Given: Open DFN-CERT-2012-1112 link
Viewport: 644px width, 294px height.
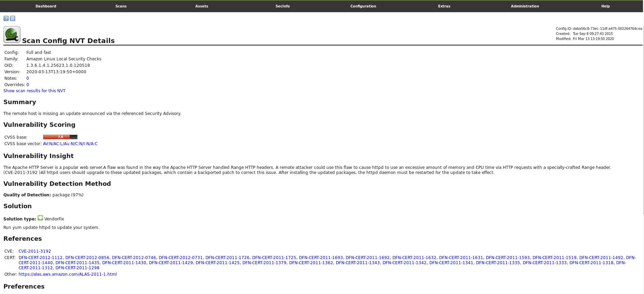Looking at the screenshot, I should coord(41,258).
